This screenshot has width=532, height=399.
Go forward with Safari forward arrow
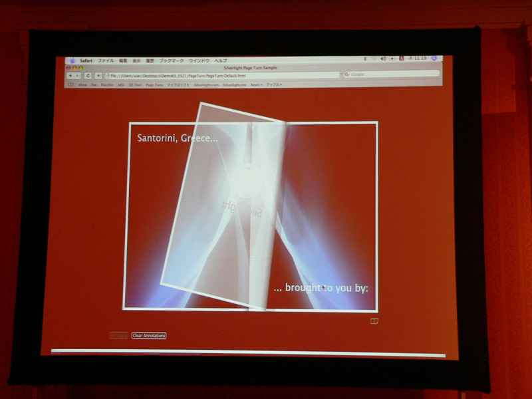coord(77,76)
